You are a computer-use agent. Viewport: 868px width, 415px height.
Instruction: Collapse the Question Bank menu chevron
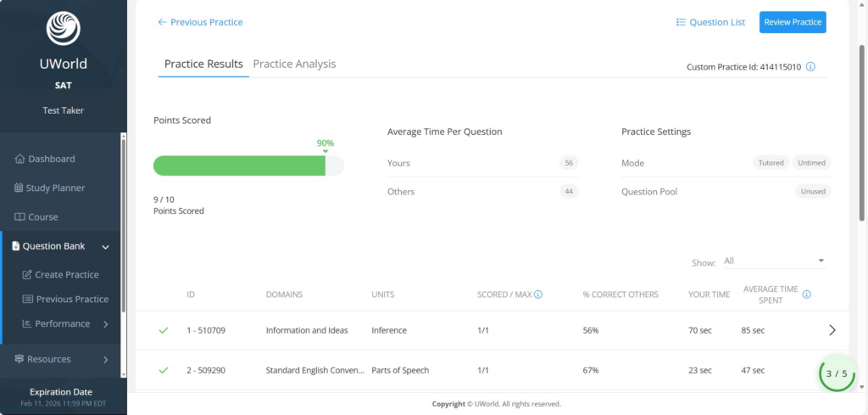[x=106, y=247]
